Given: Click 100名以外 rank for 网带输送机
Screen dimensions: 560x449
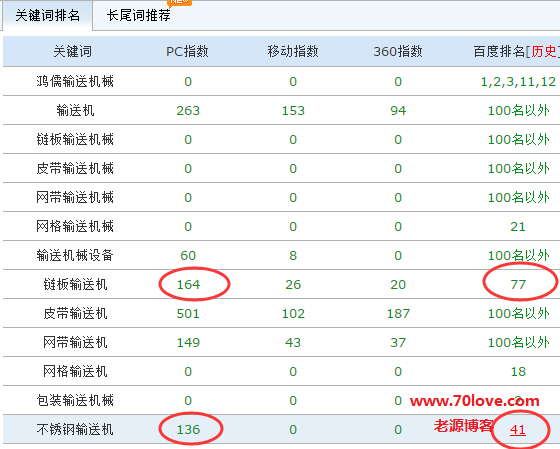Looking at the screenshot, I should [518, 342].
